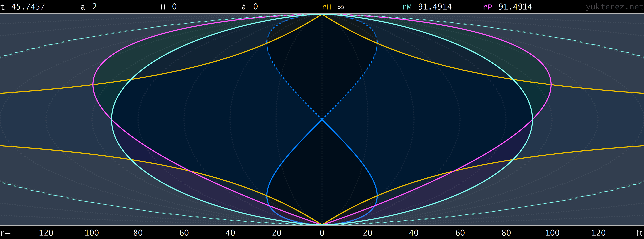
Task: Click the right 100 axis tick label
Action: tap(552, 233)
